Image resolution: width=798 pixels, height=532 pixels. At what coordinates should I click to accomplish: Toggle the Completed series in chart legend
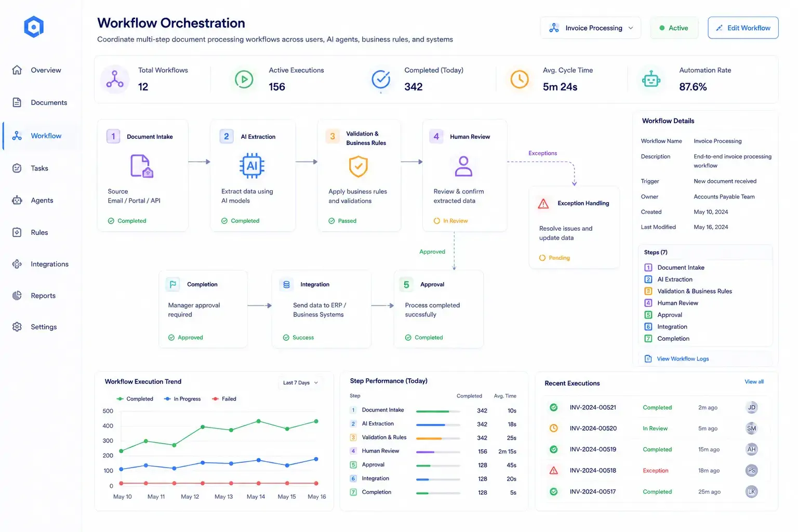pyautogui.click(x=135, y=399)
